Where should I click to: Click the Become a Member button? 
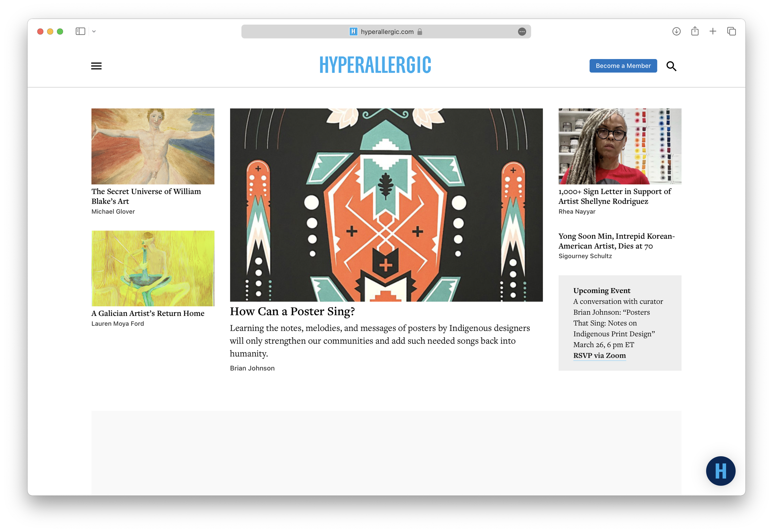tap(623, 66)
